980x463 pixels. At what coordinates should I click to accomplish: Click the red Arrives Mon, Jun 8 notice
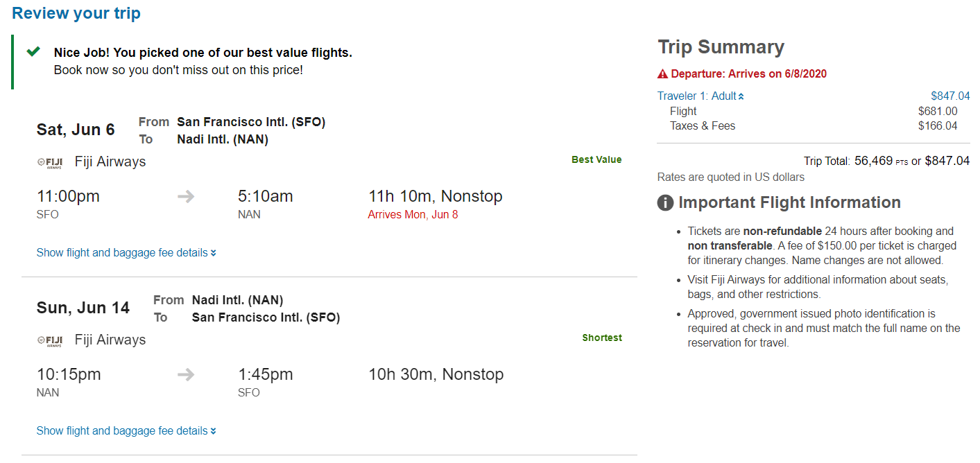tap(413, 215)
